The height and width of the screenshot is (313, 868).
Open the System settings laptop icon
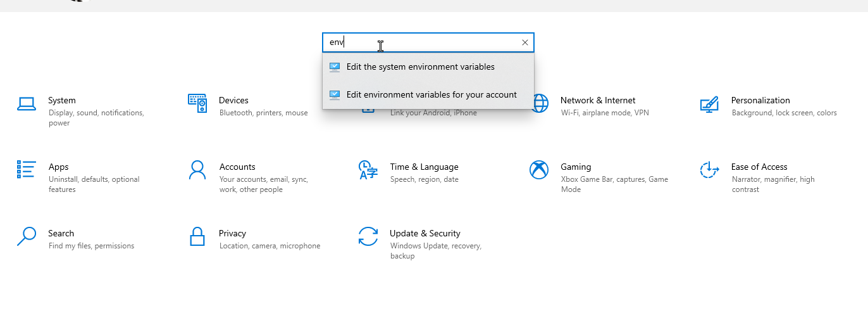[27, 103]
